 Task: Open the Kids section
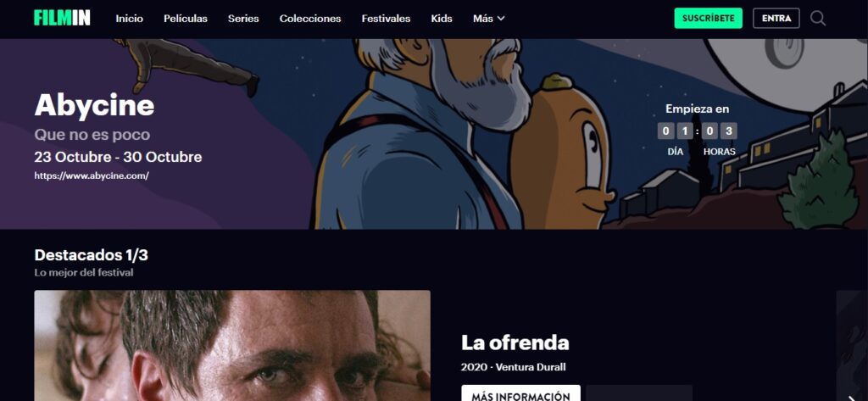441,19
